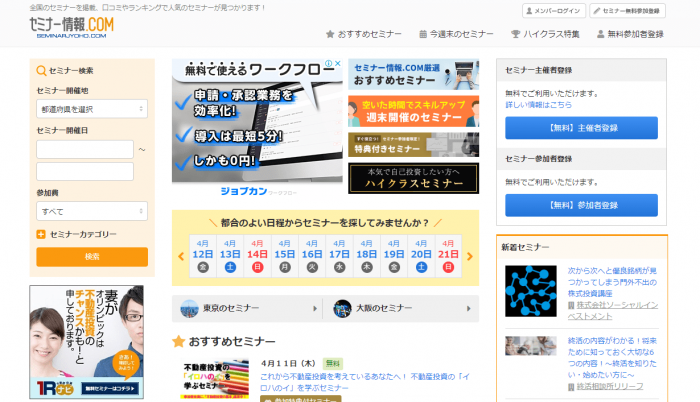Open the 詳しい情報はこちら link
This screenshot has height=402, width=700.
[x=539, y=104]
